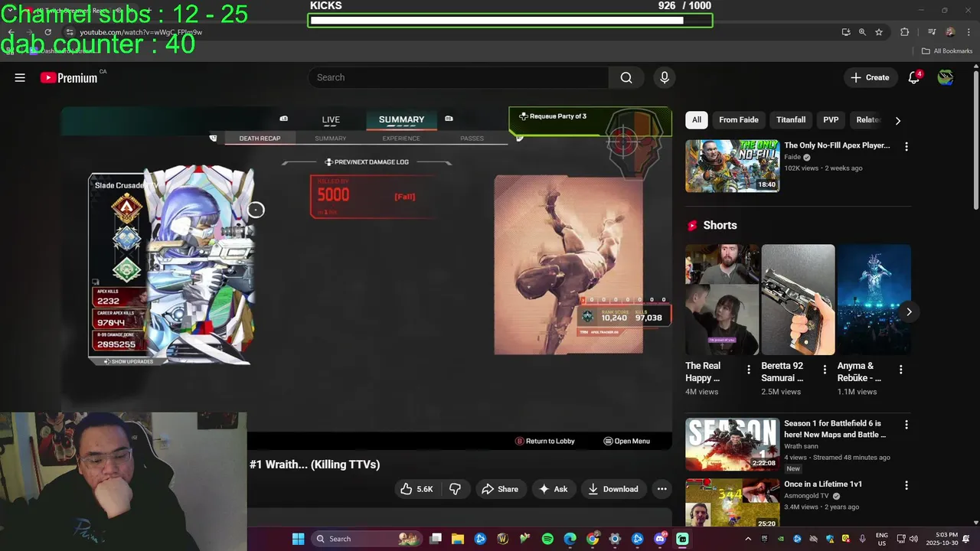Open Discord from taskbar
This screenshot has height=551, width=980.
pos(660,539)
